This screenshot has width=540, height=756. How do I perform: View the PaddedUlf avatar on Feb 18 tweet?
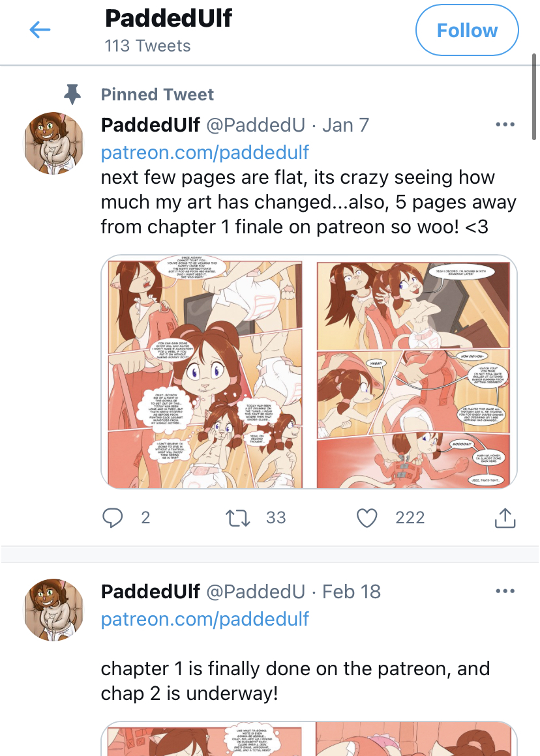point(53,609)
